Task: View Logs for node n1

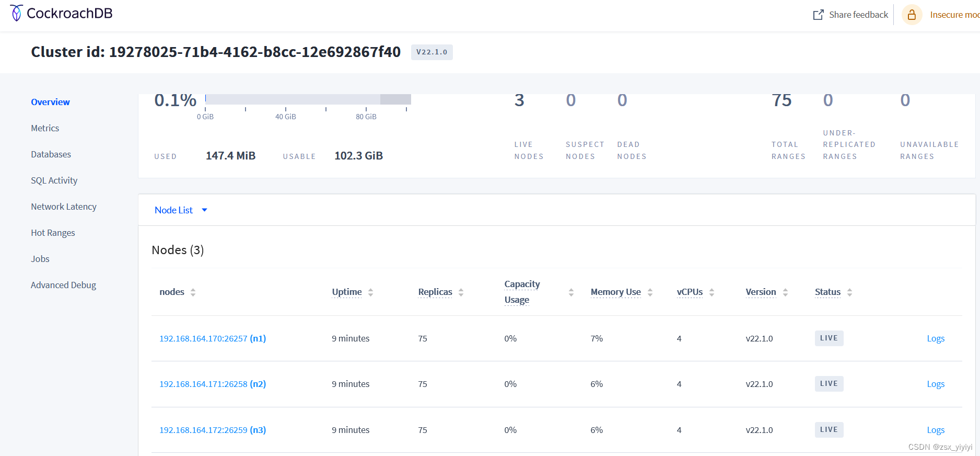Action: 936,338
